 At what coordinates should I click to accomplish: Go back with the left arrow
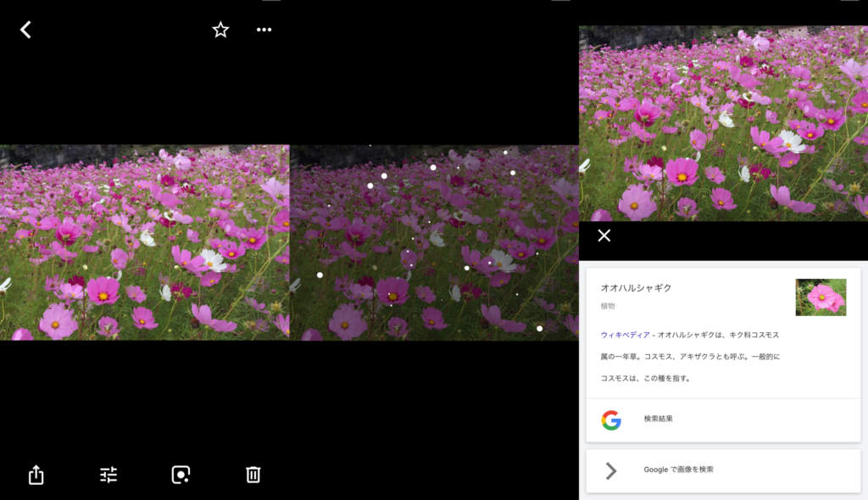point(25,30)
